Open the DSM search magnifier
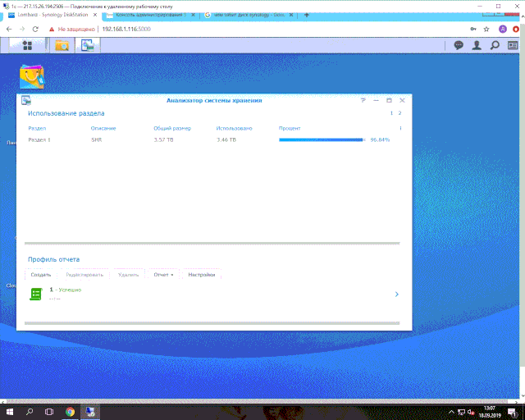The image size is (525, 420). tap(495, 45)
